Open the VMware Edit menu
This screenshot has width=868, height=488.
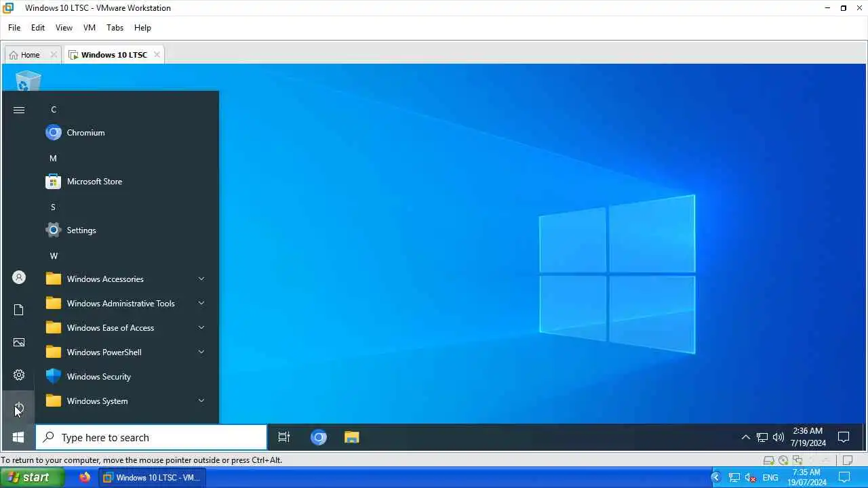pos(38,28)
